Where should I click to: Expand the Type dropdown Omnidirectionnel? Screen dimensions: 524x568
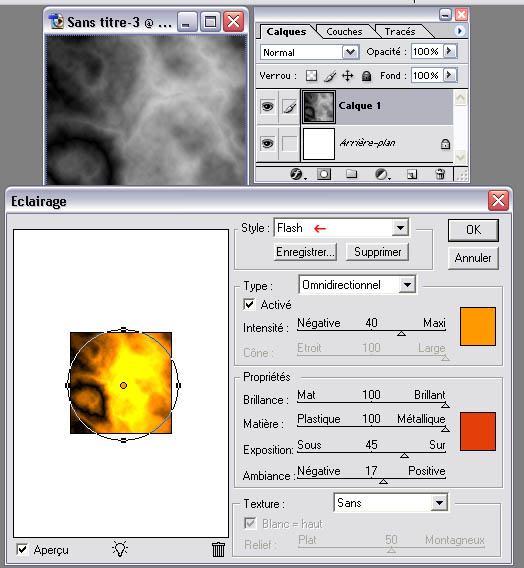click(x=357, y=285)
